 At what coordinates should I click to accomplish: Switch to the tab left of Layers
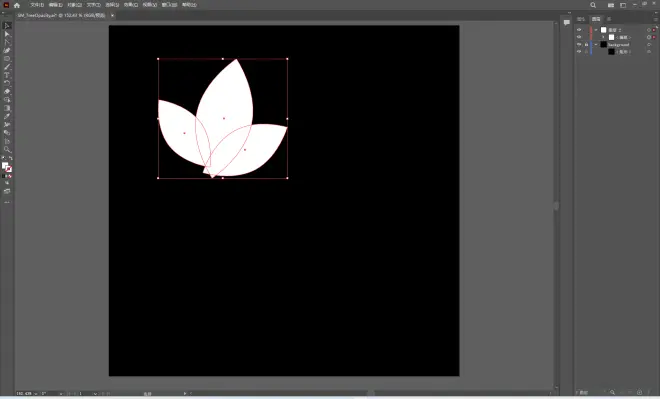click(x=581, y=19)
